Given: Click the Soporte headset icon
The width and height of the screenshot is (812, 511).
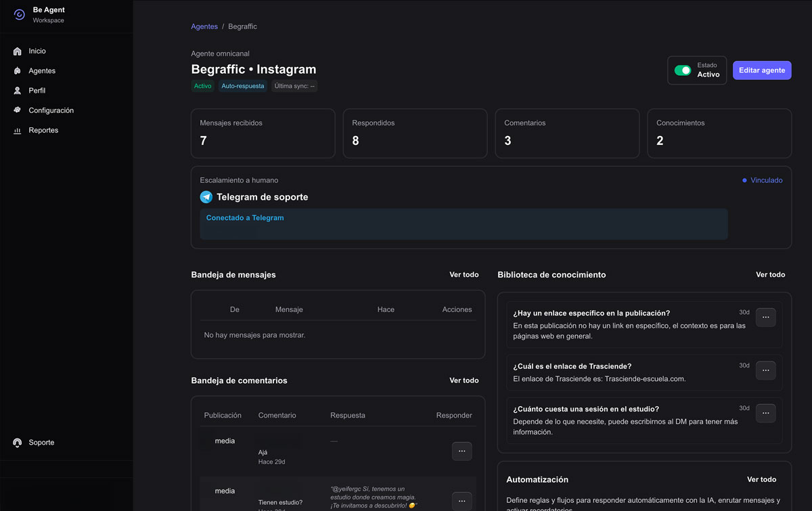Looking at the screenshot, I should [18, 443].
